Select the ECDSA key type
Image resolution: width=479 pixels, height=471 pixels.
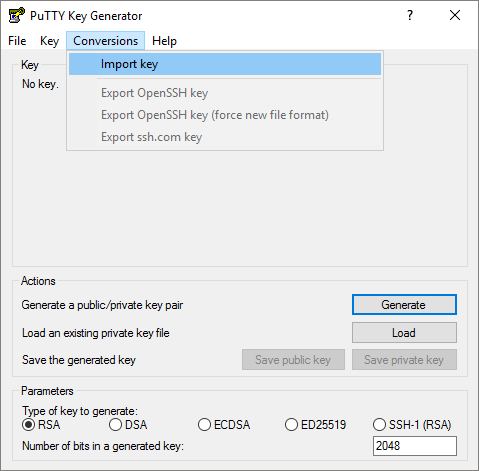pos(224,425)
